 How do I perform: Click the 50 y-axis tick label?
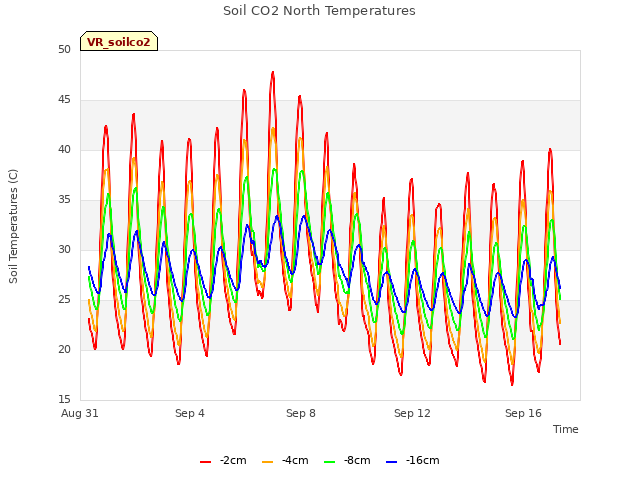(64, 49)
